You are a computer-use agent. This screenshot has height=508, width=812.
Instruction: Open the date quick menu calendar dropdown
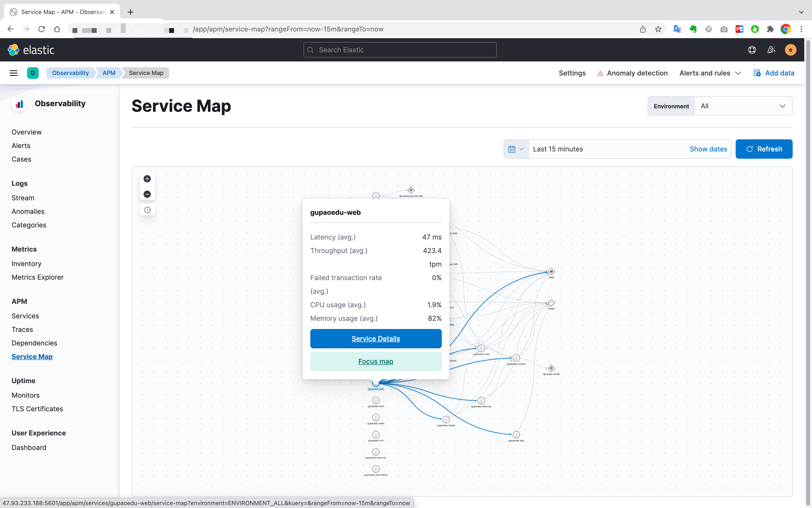point(516,149)
